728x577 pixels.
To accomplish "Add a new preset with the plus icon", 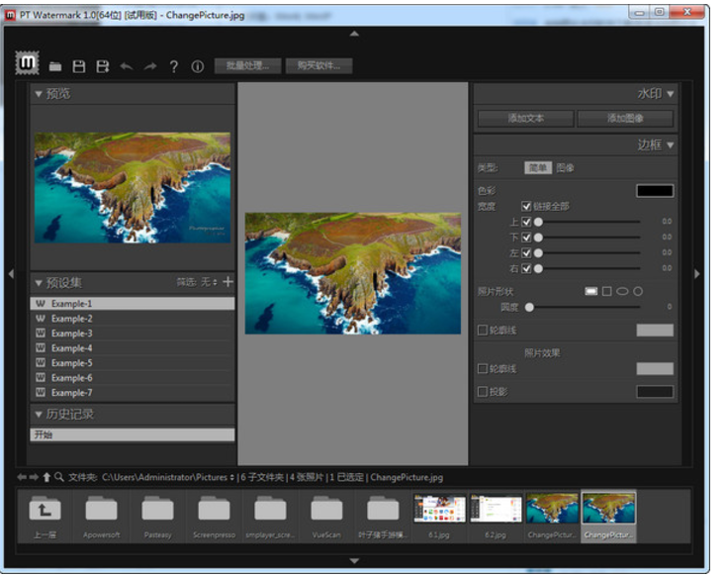I will pos(227,281).
